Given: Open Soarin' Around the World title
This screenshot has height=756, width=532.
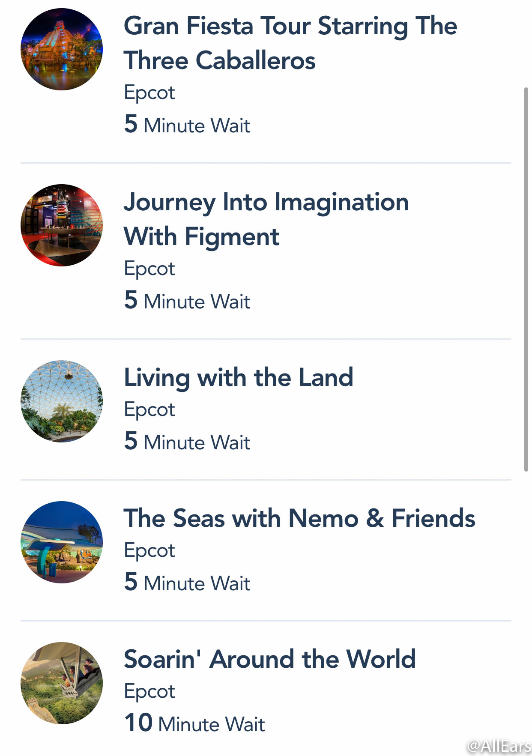Looking at the screenshot, I should (x=270, y=659).
